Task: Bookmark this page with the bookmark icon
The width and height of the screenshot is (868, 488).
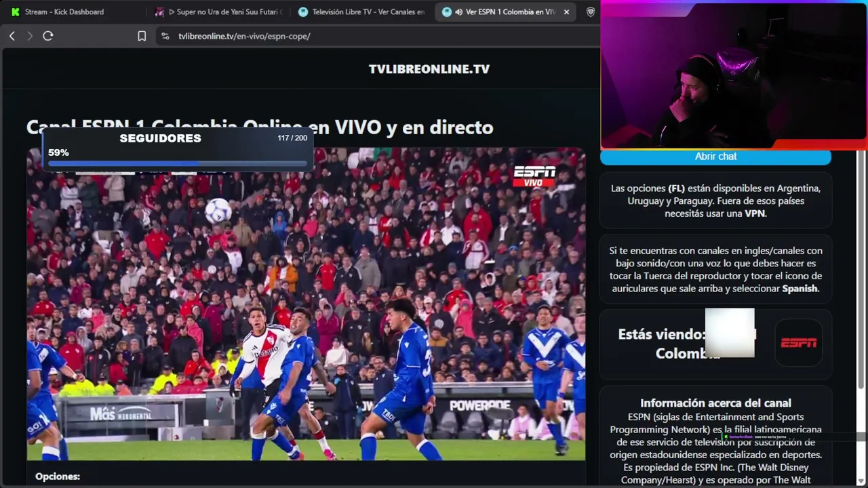Action: [x=142, y=36]
